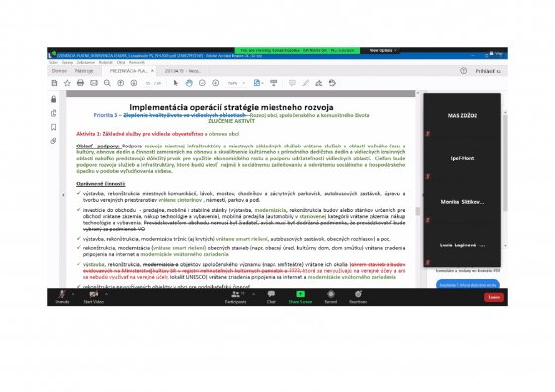Click the Save icon in Acrobat toolbar
555x392 pixels.
coord(55,83)
